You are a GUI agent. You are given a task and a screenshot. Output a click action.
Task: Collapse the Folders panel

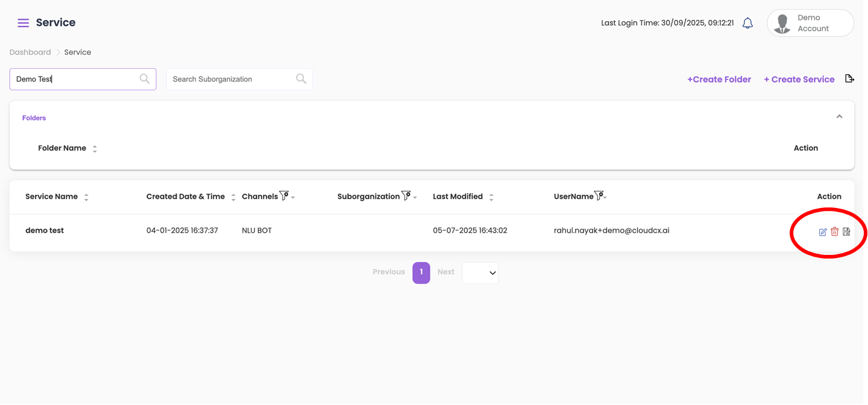coord(839,117)
